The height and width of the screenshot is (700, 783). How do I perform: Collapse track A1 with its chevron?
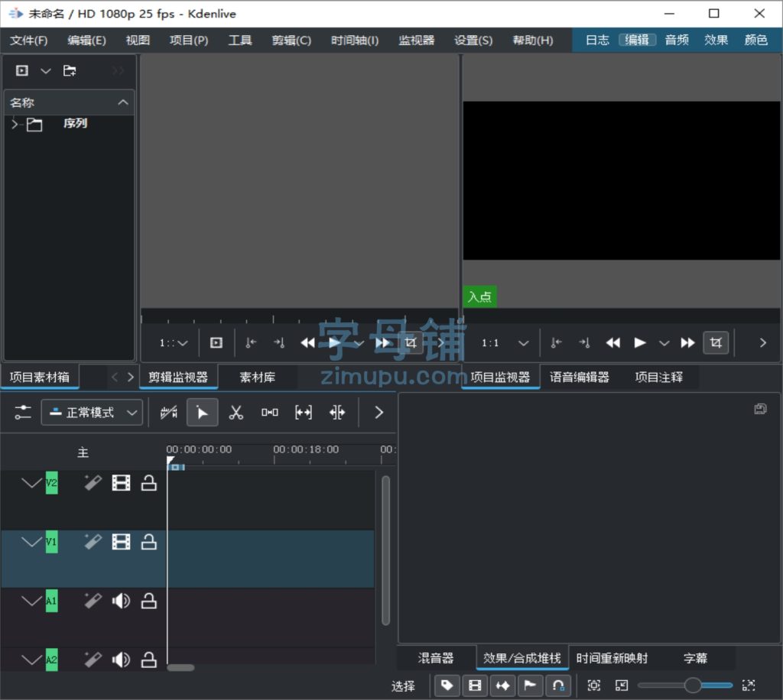tap(31, 601)
